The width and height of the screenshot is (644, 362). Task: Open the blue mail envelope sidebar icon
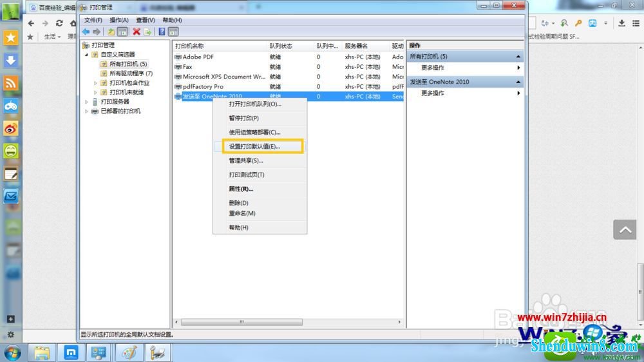pos(11,196)
